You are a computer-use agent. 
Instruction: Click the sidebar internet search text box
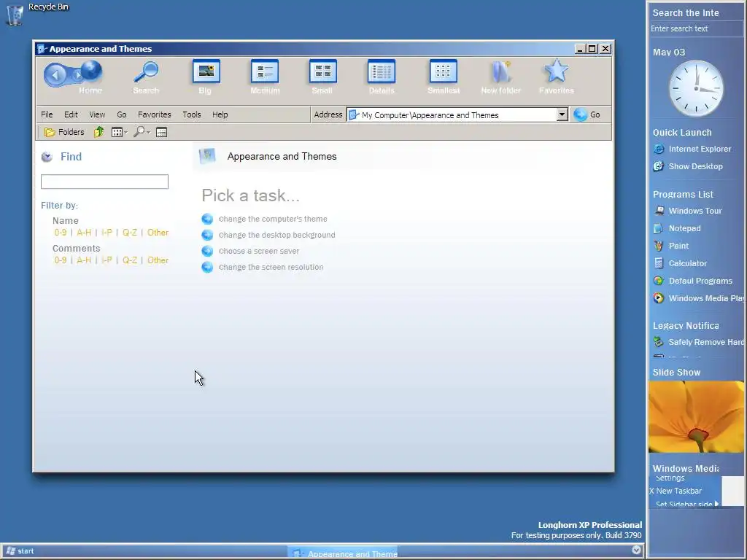(x=696, y=28)
